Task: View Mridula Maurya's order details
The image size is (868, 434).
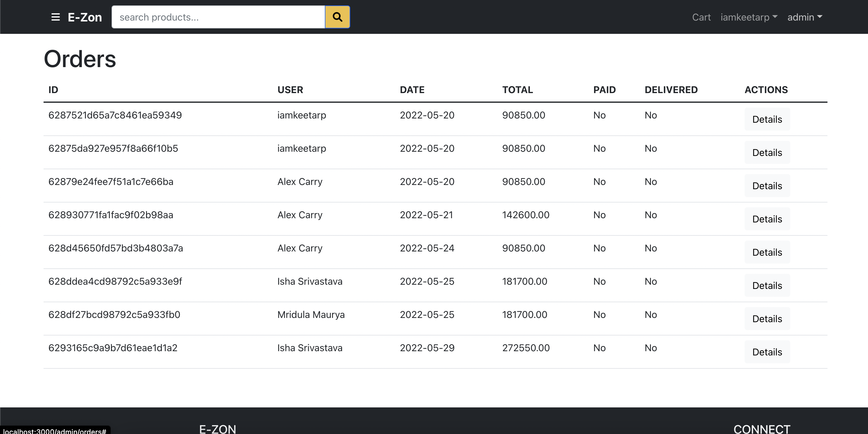Action: [x=767, y=319]
